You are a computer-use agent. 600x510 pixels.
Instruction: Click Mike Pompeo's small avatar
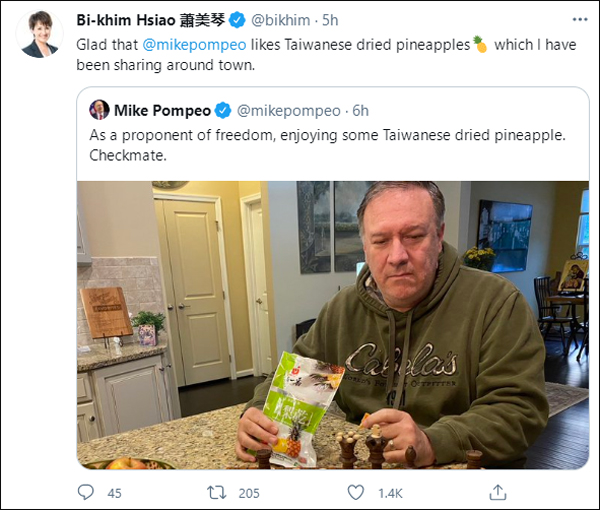tap(99, 110)
